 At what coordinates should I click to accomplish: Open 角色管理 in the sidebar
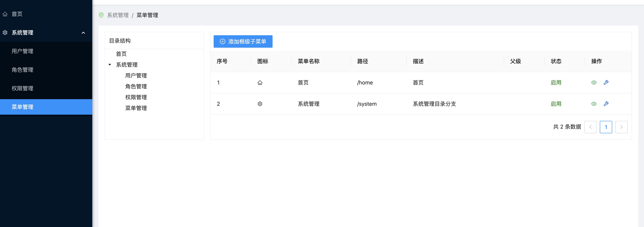coord(22,70)
